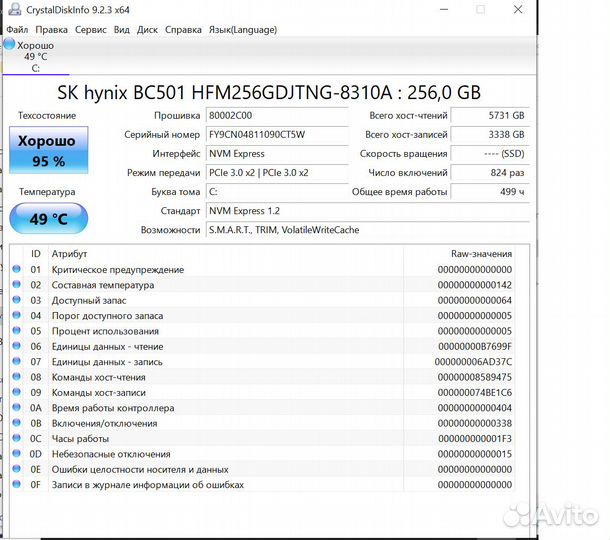Click the blue status orb next to Хорошо in disk tab
Viewport: 610px width, 540px height.
[x=9, y=44]
